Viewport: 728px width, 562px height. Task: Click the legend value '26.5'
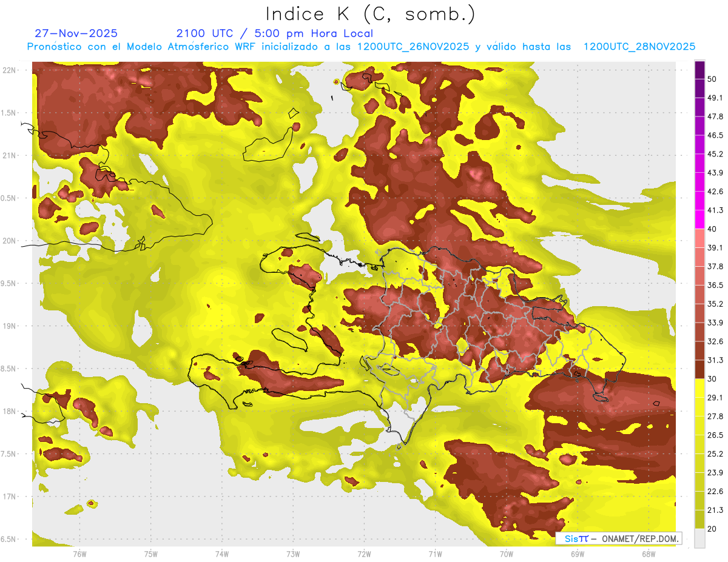715,435
